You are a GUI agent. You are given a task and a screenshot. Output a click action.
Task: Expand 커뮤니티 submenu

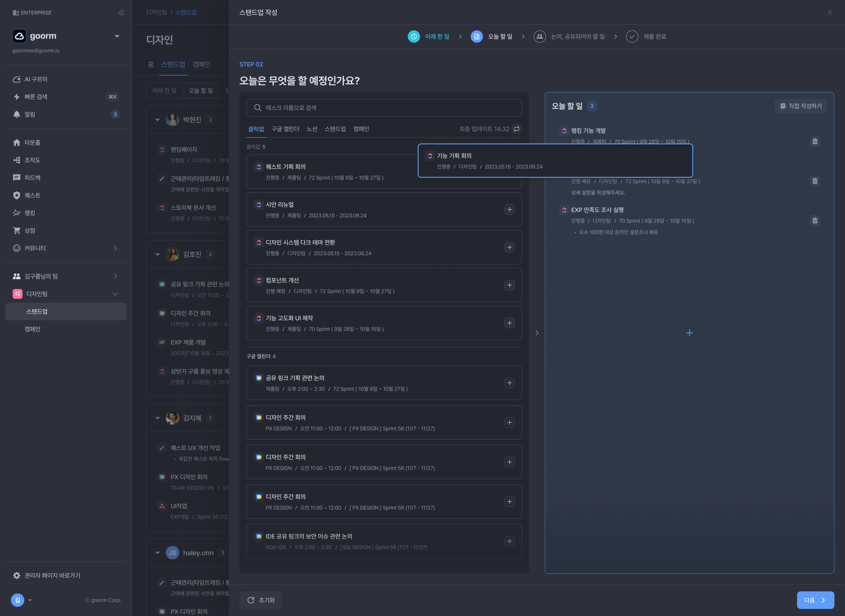(115, 248)
